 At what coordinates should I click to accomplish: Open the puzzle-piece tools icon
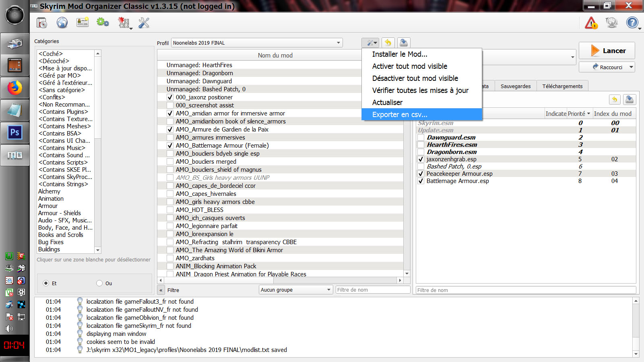point(124,23)
